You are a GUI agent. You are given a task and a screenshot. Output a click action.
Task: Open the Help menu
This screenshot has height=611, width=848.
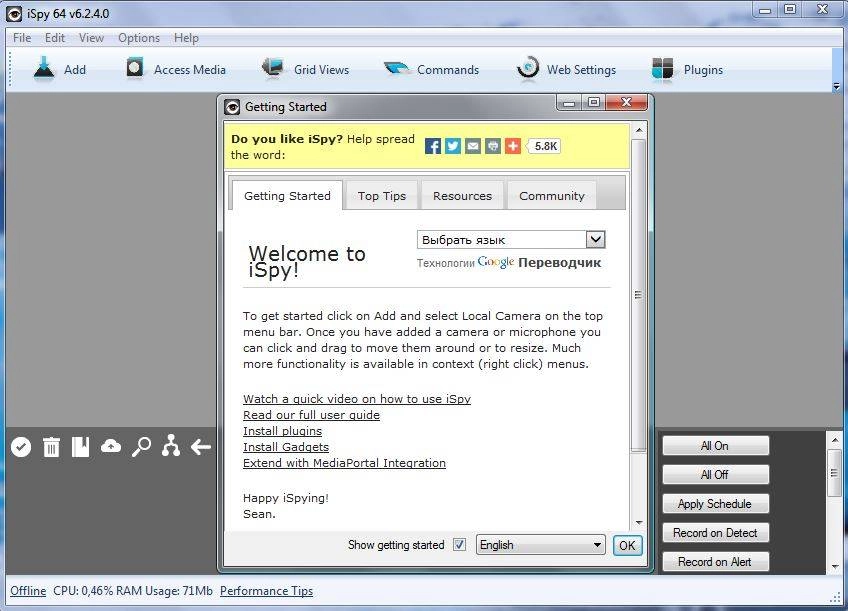(186, 38)
